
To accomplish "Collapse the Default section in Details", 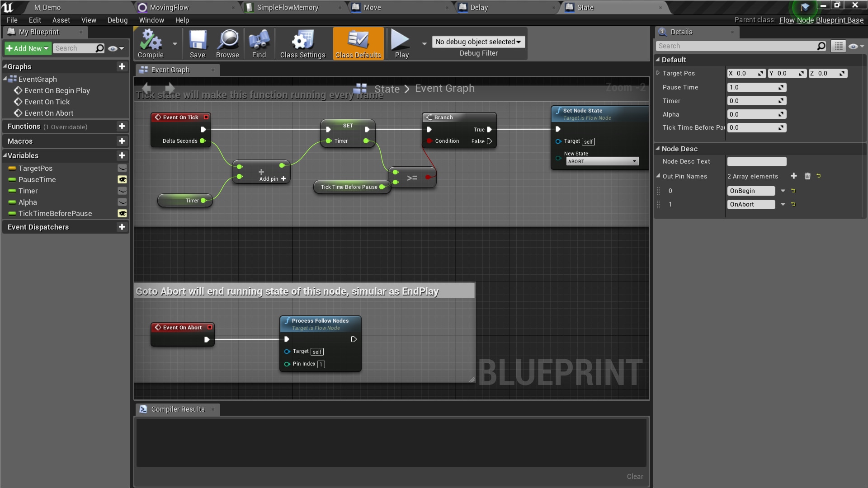I will point(659,59).
